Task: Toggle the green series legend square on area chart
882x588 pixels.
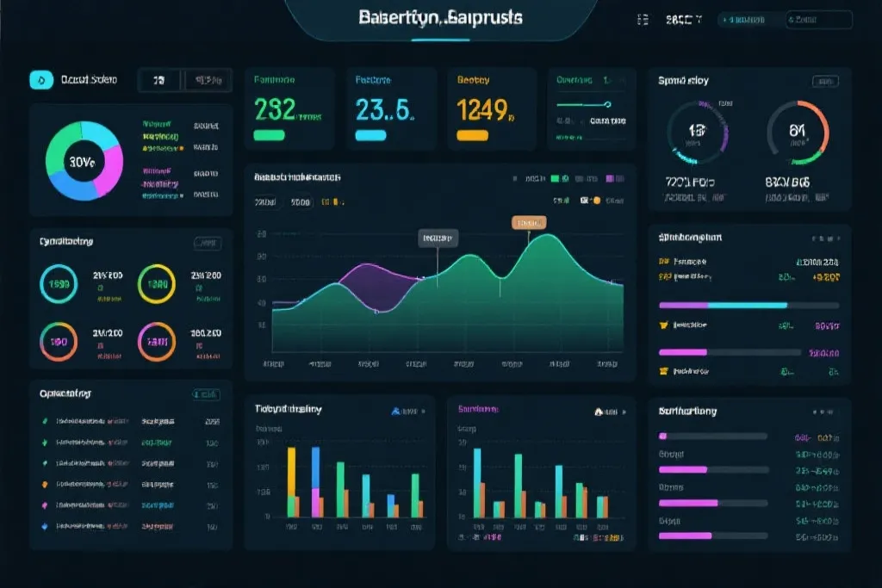Action: [556, 179]
